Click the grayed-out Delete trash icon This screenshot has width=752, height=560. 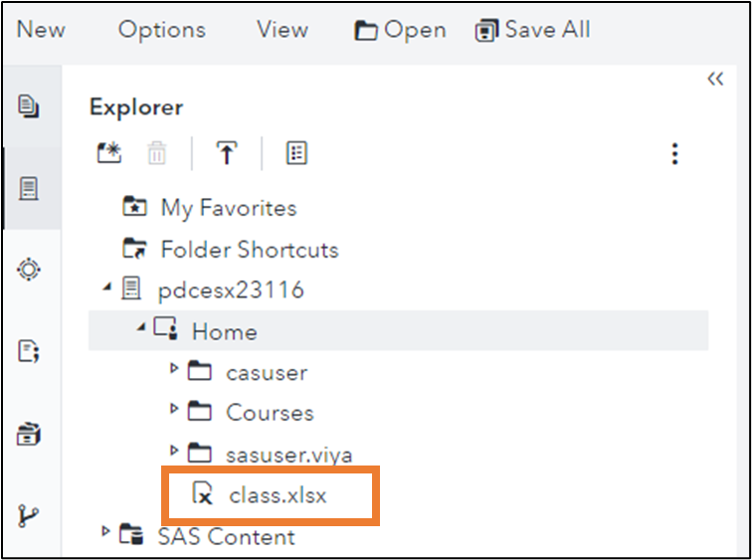click(157, 153)
